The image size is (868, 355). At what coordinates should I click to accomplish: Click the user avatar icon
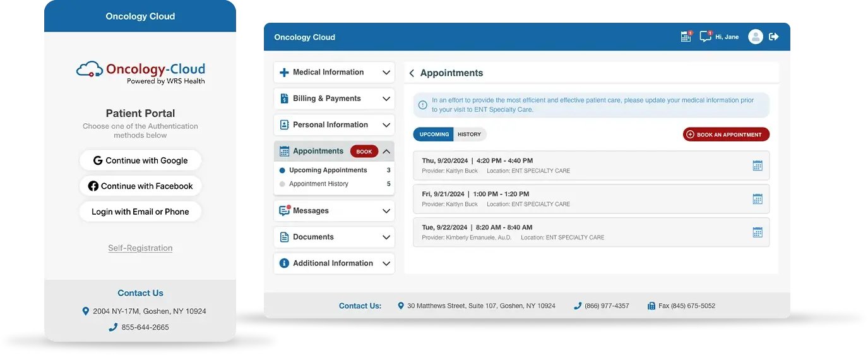[x=755, y=37]
